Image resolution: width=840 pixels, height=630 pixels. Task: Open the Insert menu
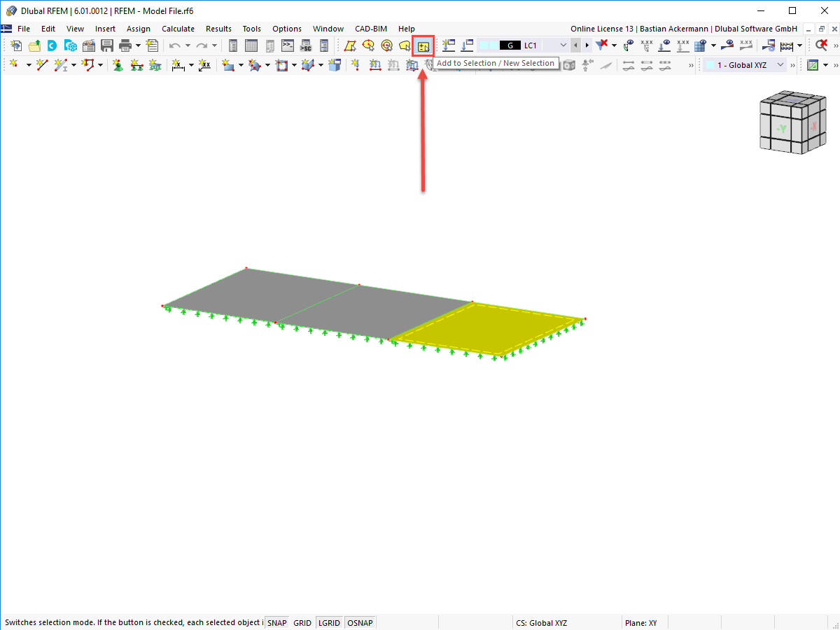click(106, 29)
